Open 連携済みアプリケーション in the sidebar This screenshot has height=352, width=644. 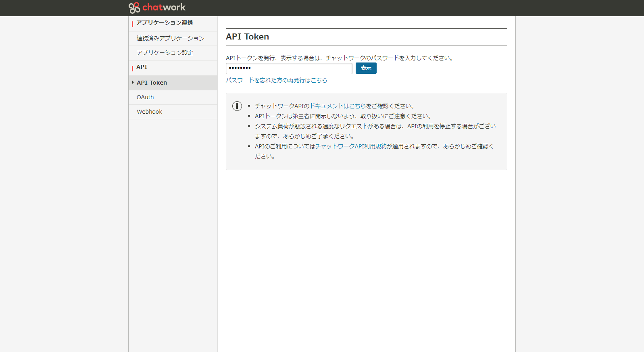(173, 38)
